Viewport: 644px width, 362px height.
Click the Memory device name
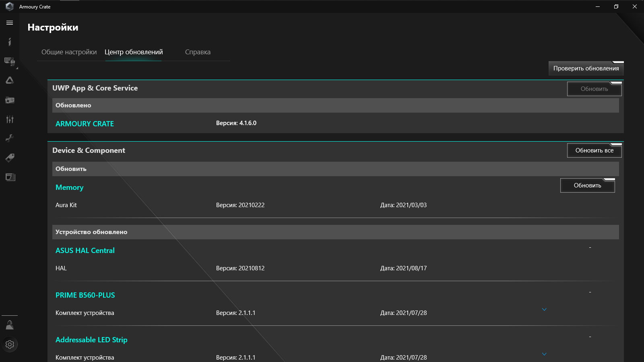click(69, 187)
